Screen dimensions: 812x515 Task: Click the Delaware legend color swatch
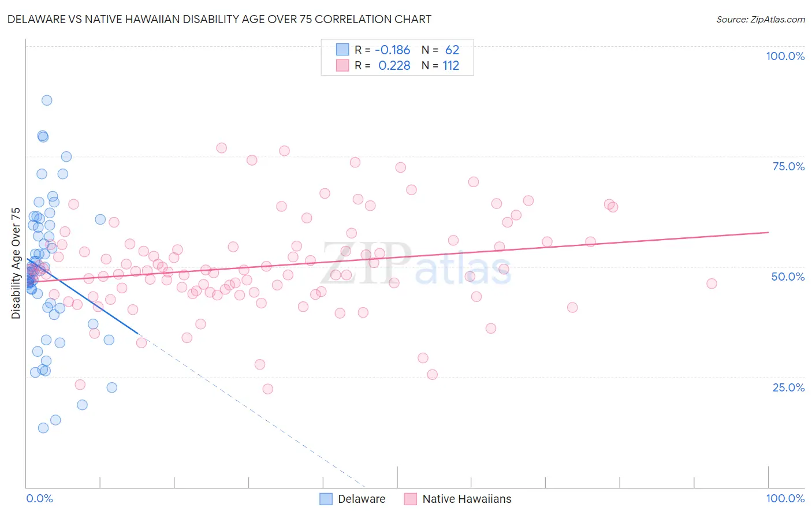pyautogui.click(x=326, y=499)
